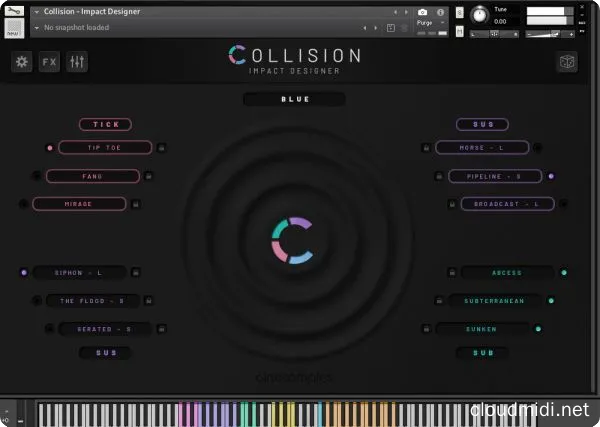The height and width of the screenshot is (427, 600).
Task: Click the lock icon next to SIPHON - L
Action: click(x=135, y=272)
